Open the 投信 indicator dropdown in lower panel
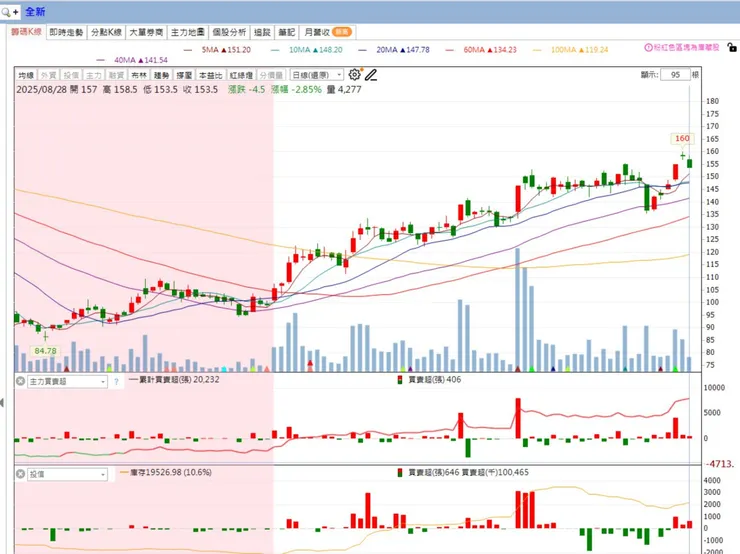The image size is (740, 554). pos(67,474)
